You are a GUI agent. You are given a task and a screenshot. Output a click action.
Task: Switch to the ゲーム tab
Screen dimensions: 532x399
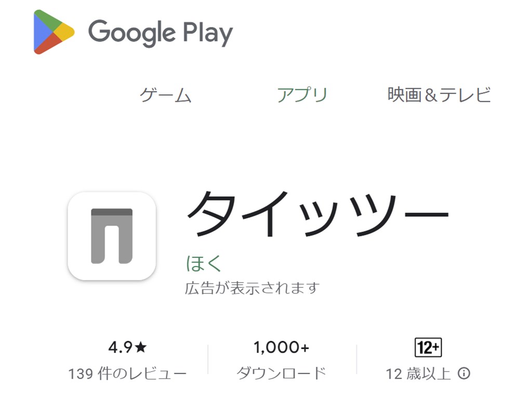(167, 94)
